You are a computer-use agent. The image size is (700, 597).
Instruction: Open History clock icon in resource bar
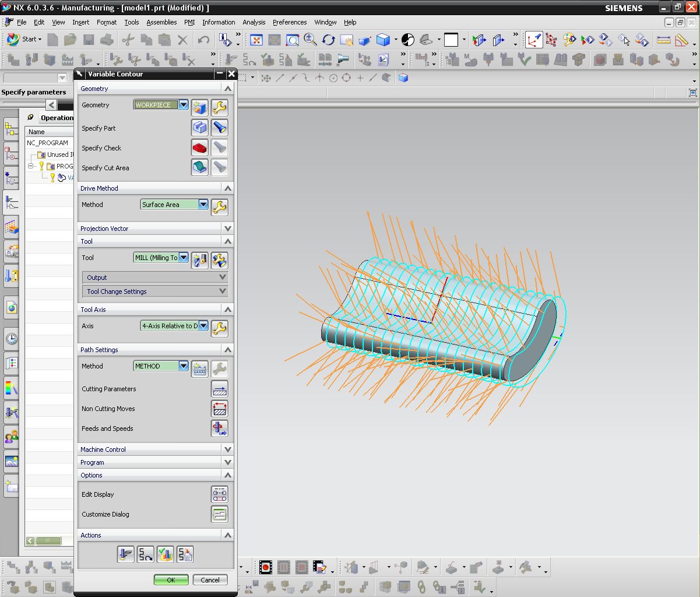pyautogui.click(x=11, y=339)
